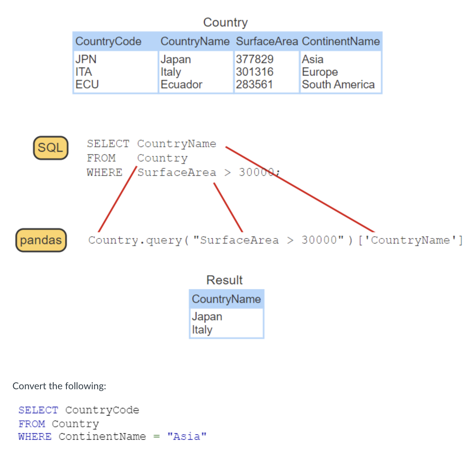
Task: Expand the Country table title
Action: pos(225,22)
